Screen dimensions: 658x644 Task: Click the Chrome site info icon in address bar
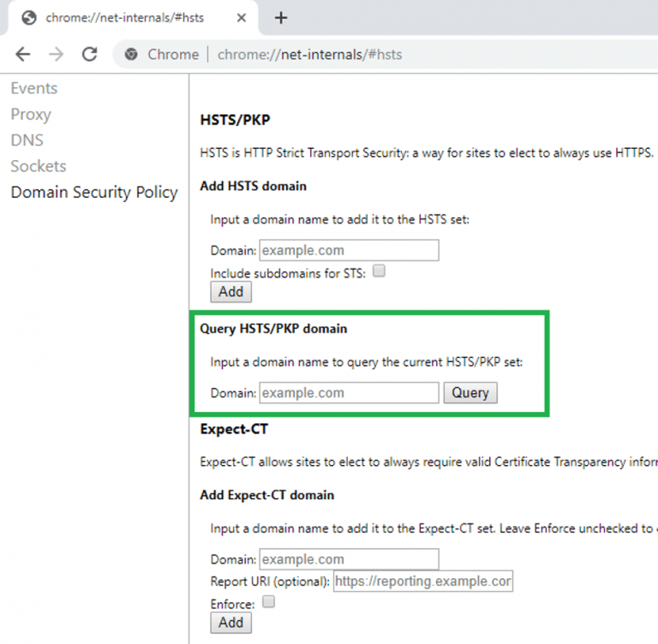coord(131,54)
